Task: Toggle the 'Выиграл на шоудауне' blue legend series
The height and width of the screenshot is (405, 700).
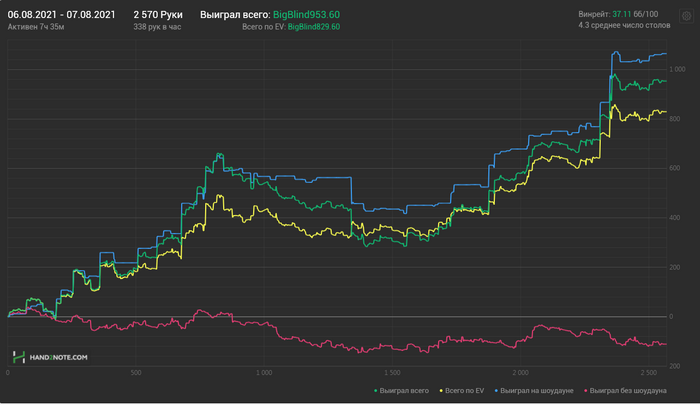Action: tap(534, 391)
